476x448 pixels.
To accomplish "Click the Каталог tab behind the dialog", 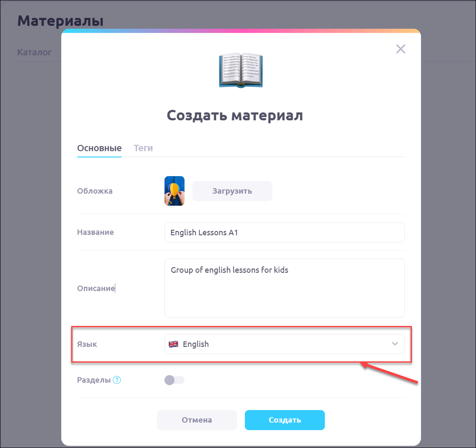I will pos(34,52).
